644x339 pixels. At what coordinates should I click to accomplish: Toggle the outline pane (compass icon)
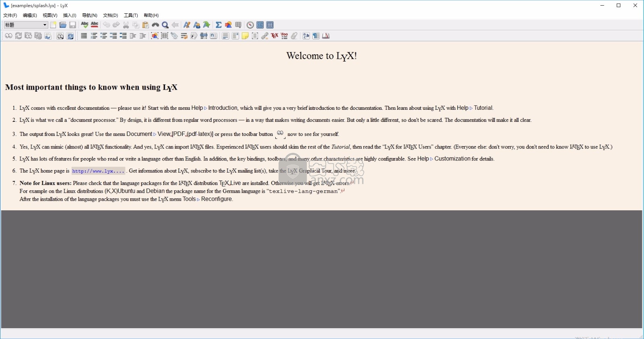(250, 25)
